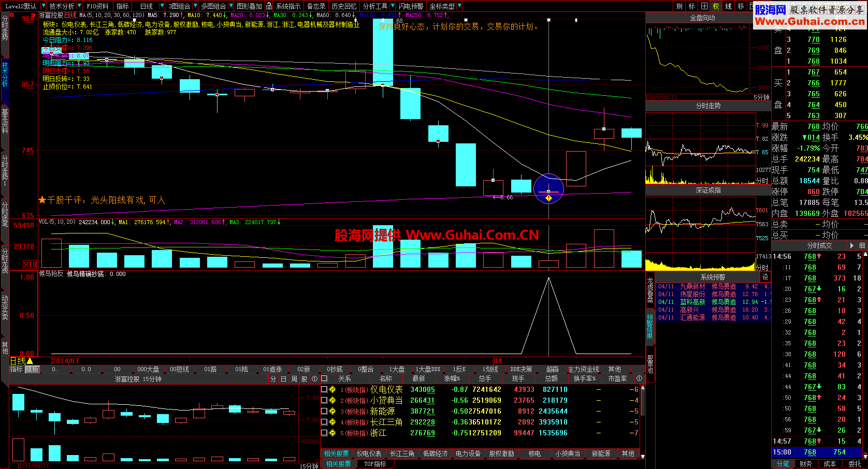The image size is (868, 469).
Task: Select 周 period button in 15-minute panel
Action: pyautogui.click(x=294, y=379)
